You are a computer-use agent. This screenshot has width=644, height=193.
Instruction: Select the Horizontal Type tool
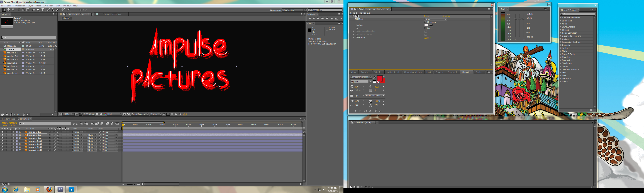tap(43, 10)
